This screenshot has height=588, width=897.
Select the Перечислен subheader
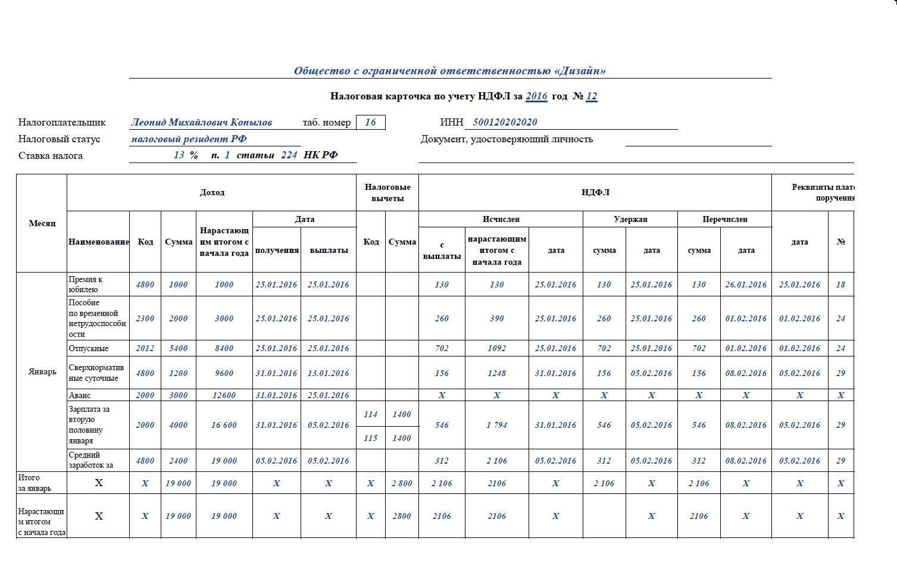click(x=724, y=219)
